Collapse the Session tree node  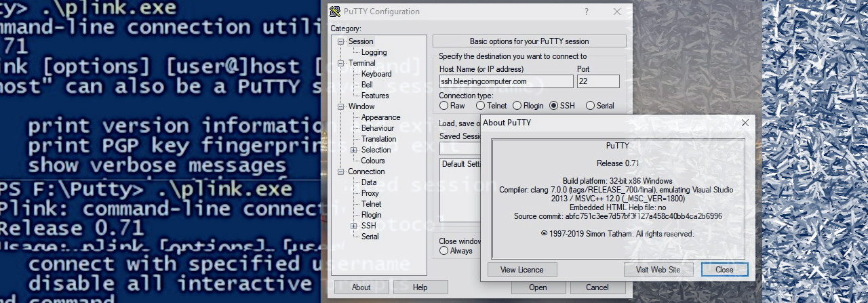click(342, 41)
